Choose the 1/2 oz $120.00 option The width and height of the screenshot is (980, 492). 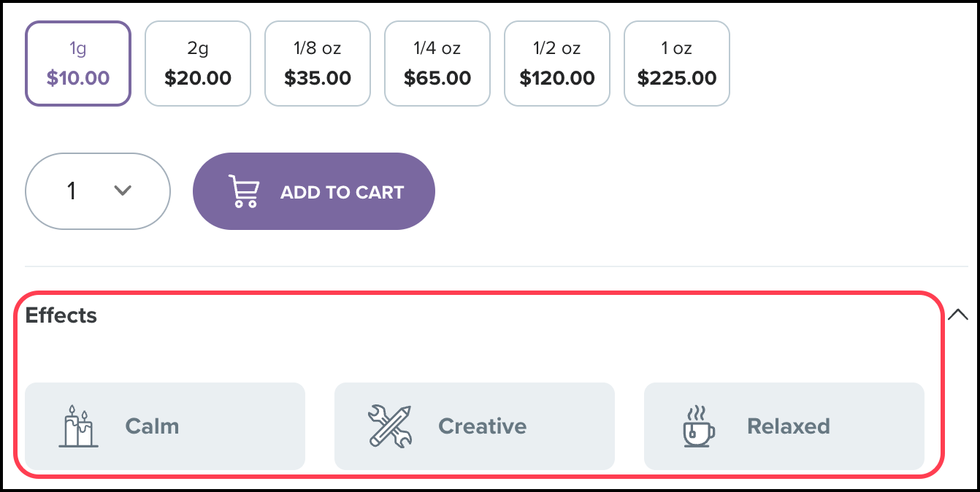click(x=556, y=63)
